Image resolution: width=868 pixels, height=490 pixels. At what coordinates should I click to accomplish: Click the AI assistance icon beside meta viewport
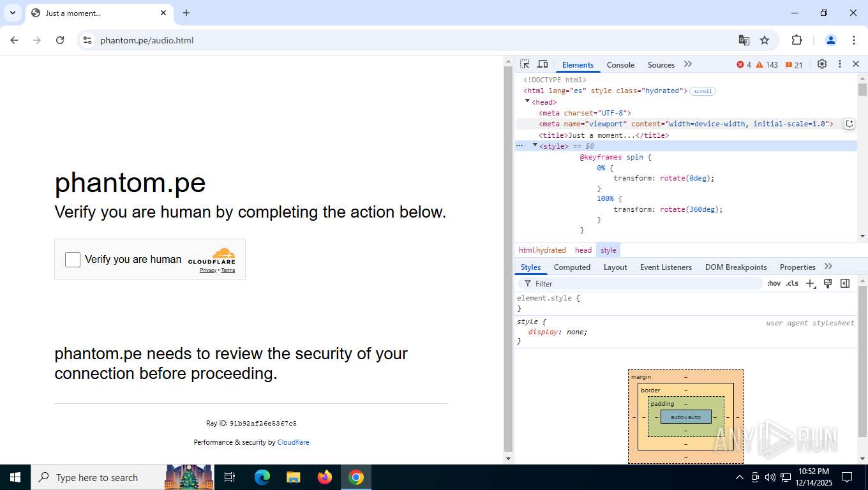point(849,124)
